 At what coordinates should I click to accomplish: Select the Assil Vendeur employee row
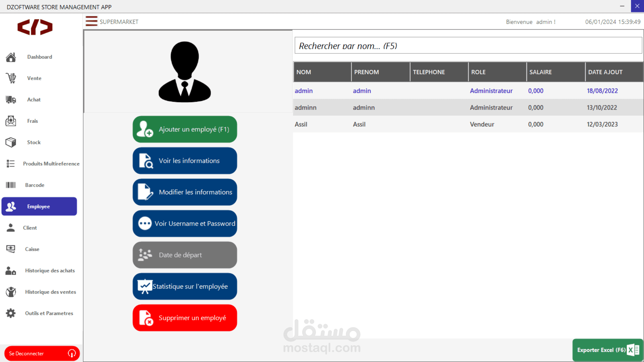468,124
